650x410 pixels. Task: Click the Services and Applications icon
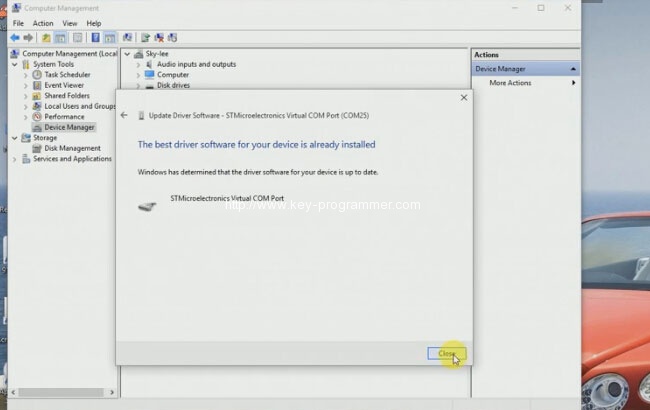(26, 159)
